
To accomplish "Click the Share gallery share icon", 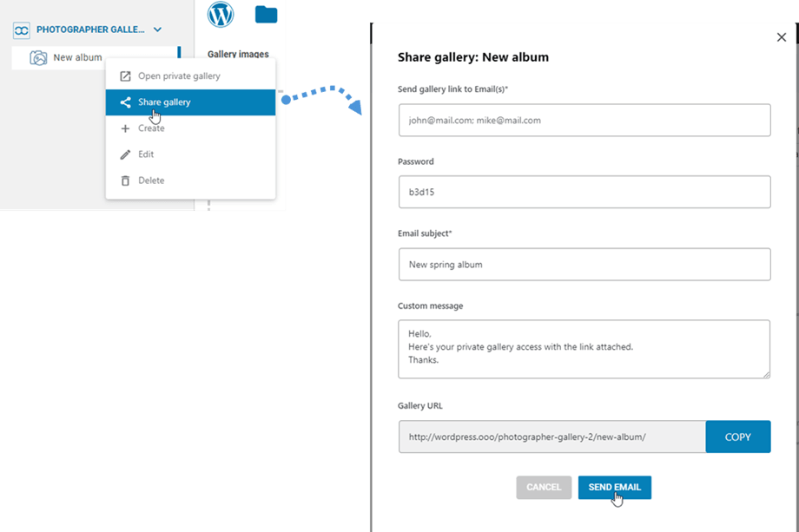I will (125, 102).
